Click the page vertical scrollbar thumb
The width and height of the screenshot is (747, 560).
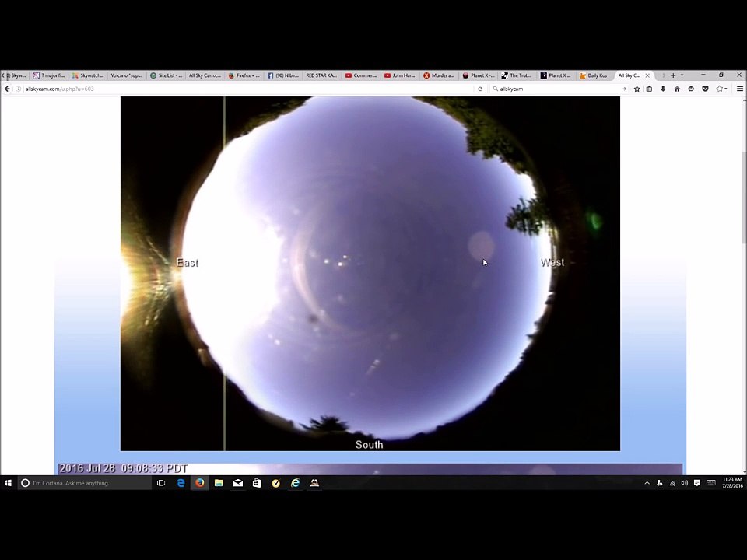[x=744, y=198]
